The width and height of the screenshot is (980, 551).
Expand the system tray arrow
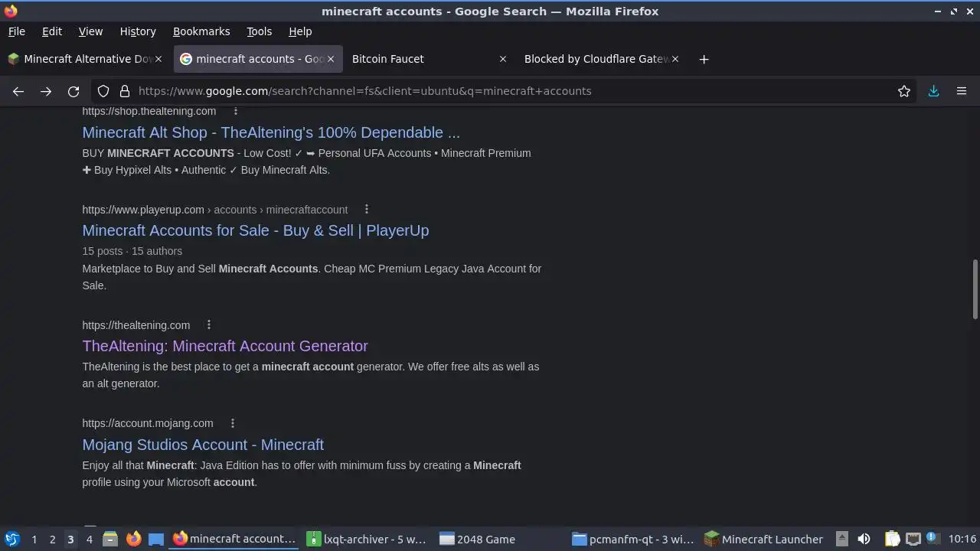pos(841,539)
